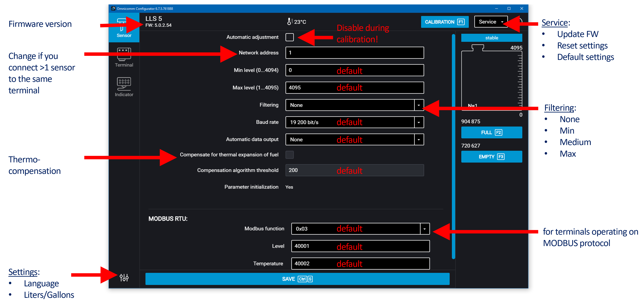This screenshot has width=644, height=305.
Task: Click the vertical blue scrollbar
Action: [x=453, y=146]
